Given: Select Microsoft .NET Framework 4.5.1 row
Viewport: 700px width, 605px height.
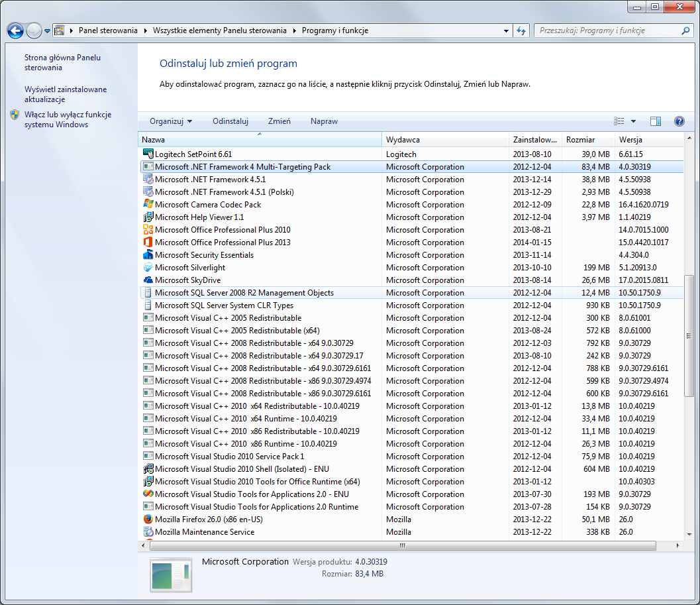Looking at the screenshot, I should [411, 179].
